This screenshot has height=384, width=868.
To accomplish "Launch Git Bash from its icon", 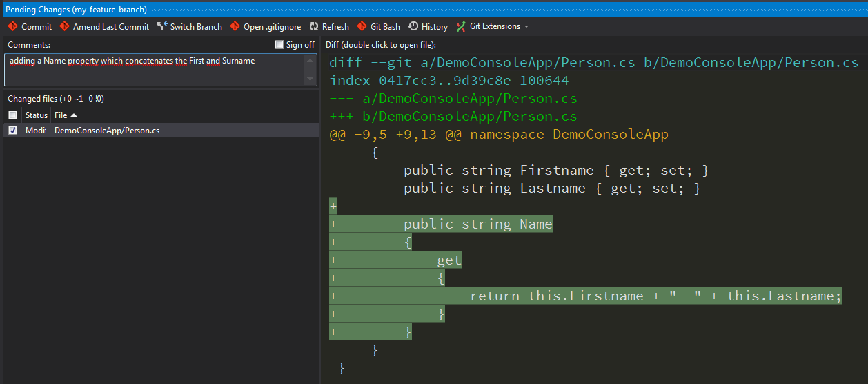I will [362, 26].
